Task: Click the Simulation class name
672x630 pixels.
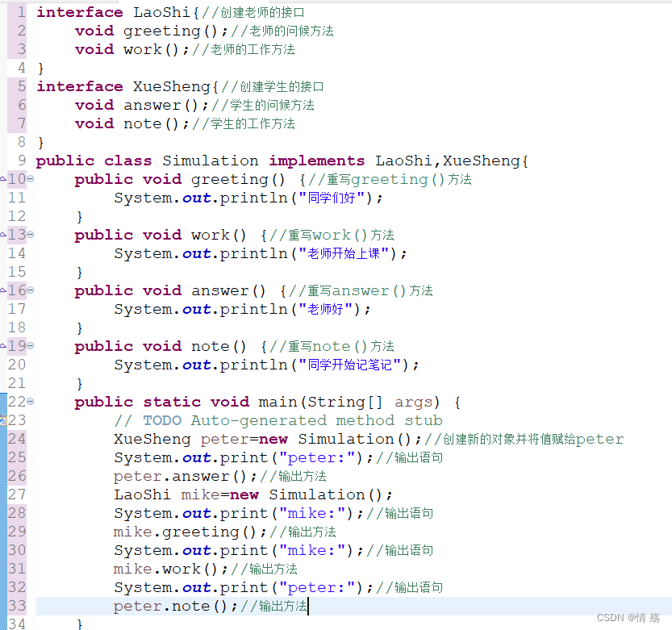Action: [211, 160]
